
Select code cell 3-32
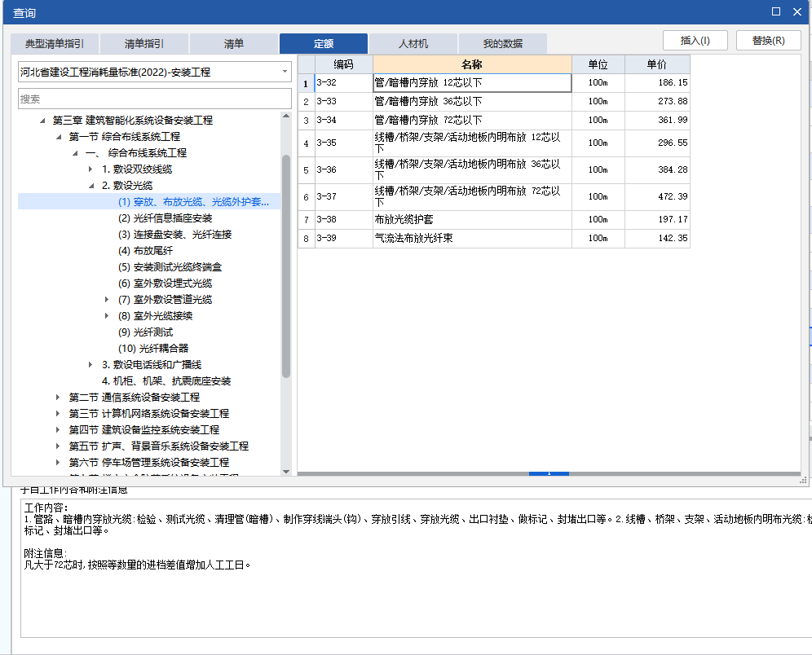tap(343, 83)
